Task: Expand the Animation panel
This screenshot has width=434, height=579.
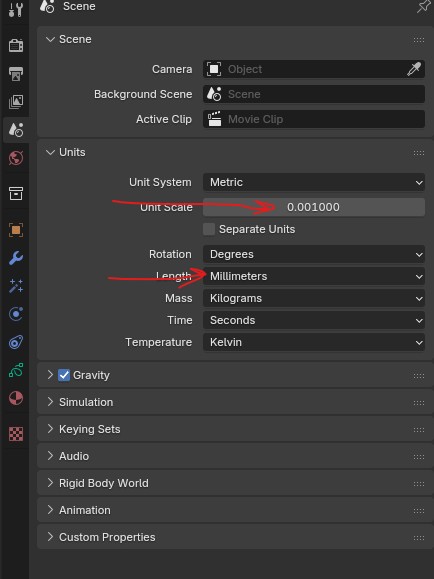Action: [x=50, y=510]
